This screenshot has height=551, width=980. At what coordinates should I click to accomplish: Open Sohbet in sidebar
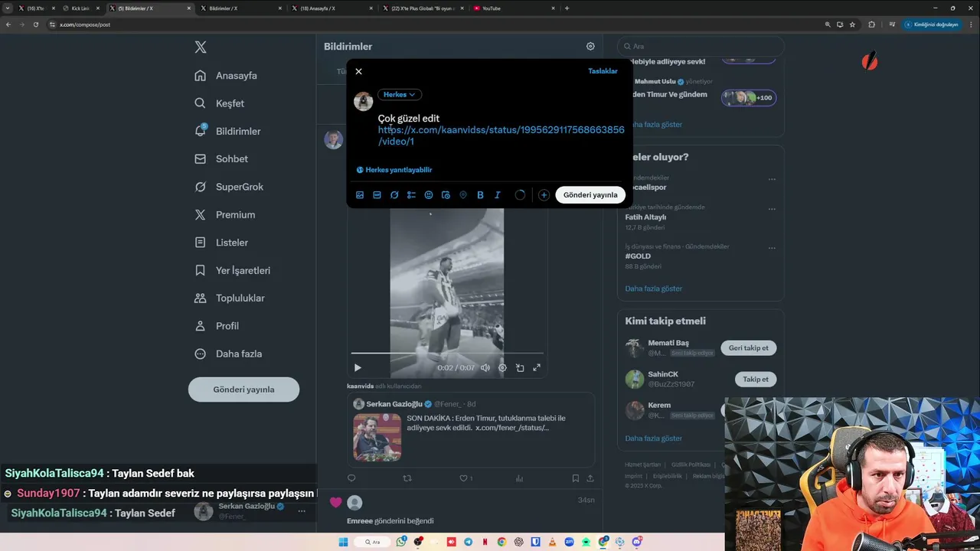pyautogui.click(x=221, y=159)
